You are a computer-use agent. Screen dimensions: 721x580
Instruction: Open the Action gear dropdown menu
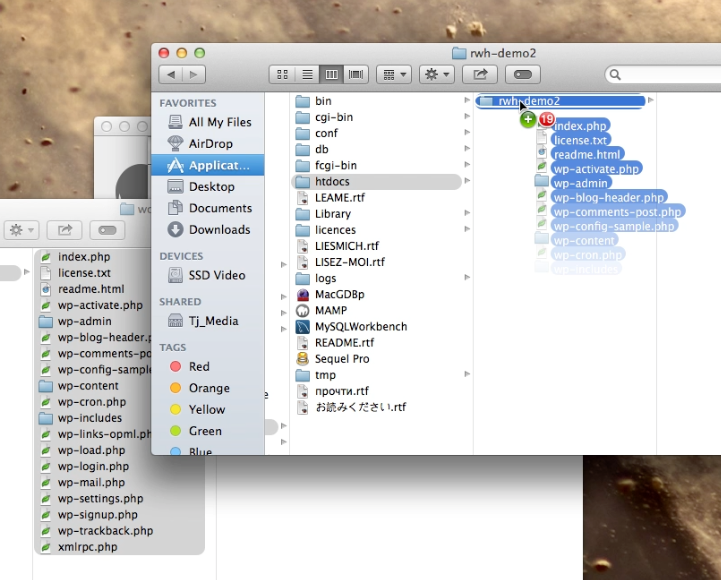coord(437,74)
